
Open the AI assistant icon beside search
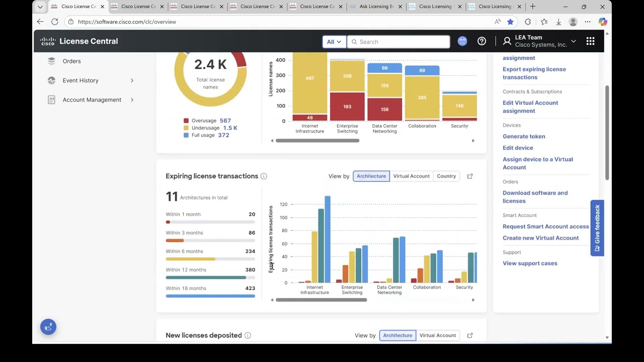(x=462, y=42)
